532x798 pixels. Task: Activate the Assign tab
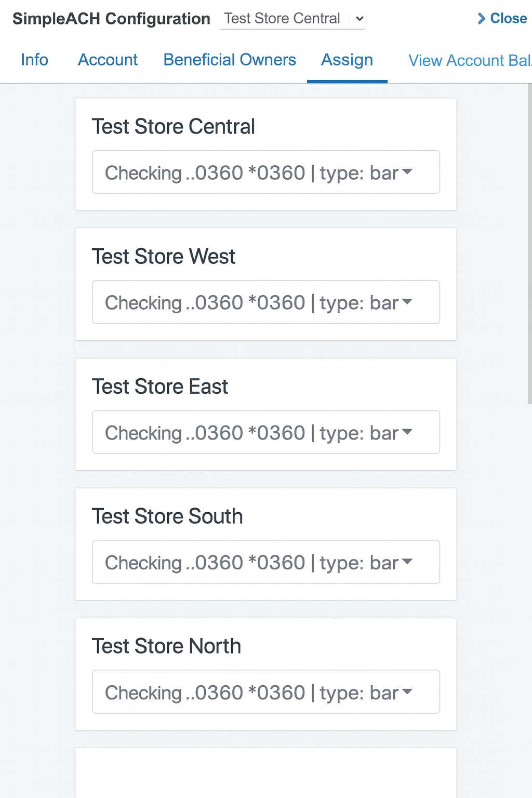coord(347,60)
